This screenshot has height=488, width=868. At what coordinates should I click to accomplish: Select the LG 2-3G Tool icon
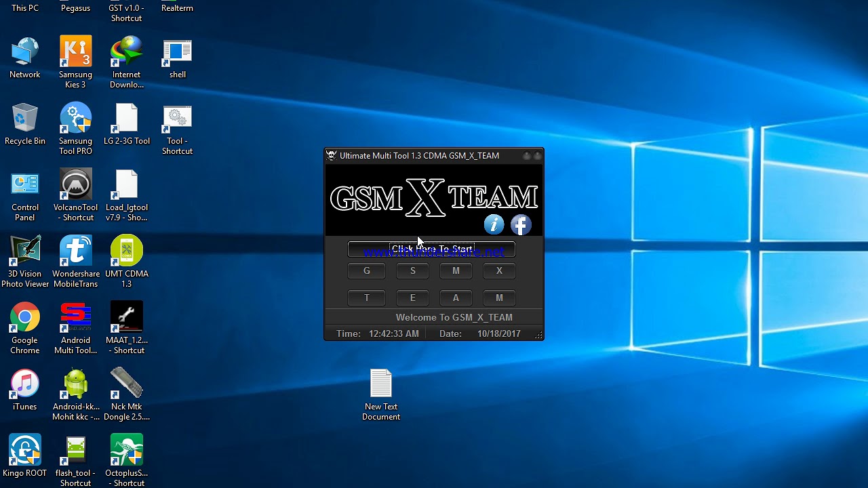127,125
